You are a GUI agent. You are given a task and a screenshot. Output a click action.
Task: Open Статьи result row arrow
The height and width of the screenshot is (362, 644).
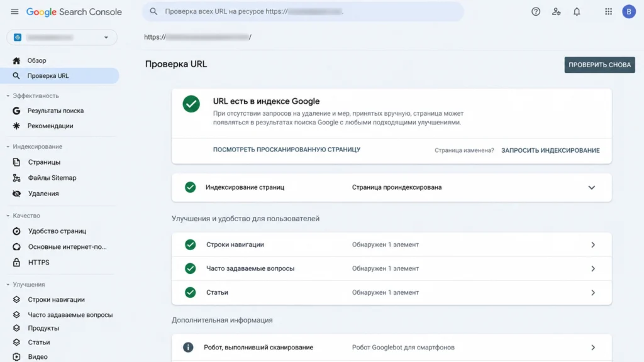pyautogui.click(x=593, y=293)
